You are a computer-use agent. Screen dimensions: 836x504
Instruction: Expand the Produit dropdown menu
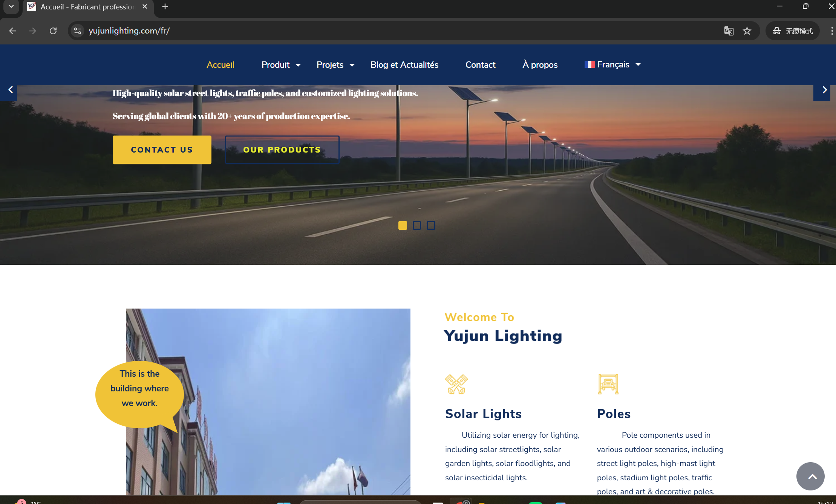(x=281, y=65)
